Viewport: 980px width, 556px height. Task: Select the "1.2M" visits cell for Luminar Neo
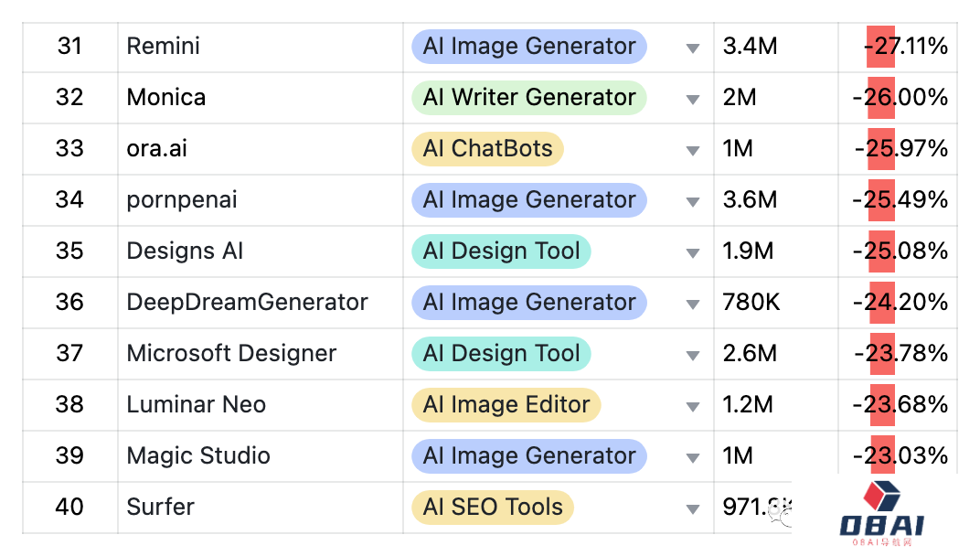tap(775, 406)
